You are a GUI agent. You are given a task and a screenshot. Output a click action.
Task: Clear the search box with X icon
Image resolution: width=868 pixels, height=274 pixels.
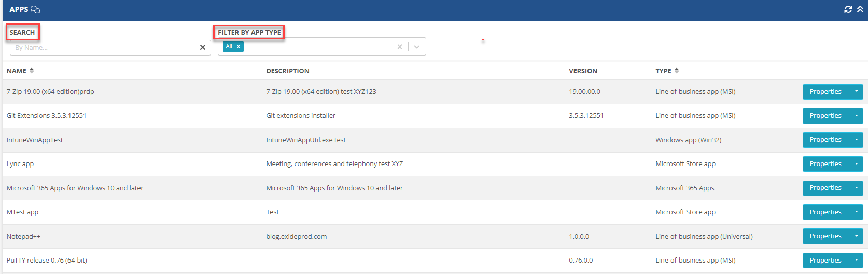203,47
